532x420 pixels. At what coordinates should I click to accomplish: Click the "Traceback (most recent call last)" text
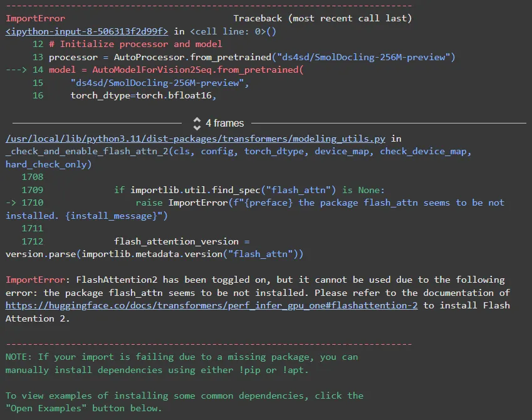[x=323, y=18]
